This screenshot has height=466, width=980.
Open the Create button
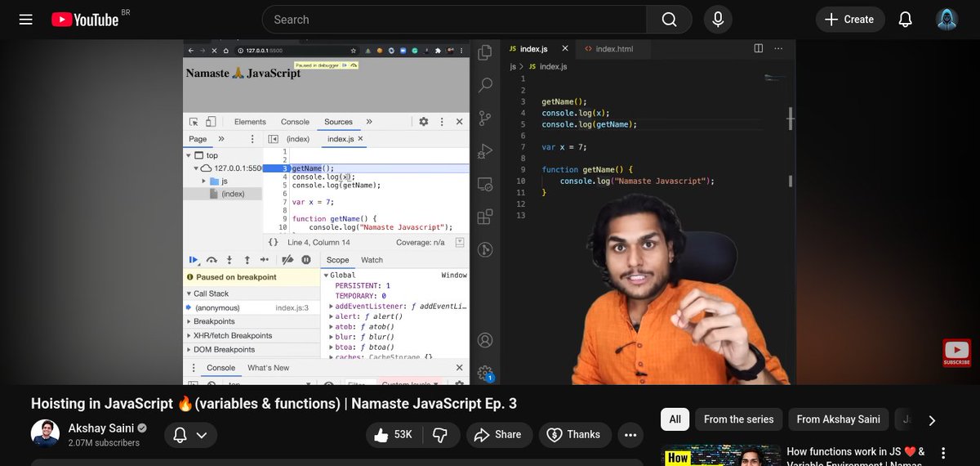(849, 20)
